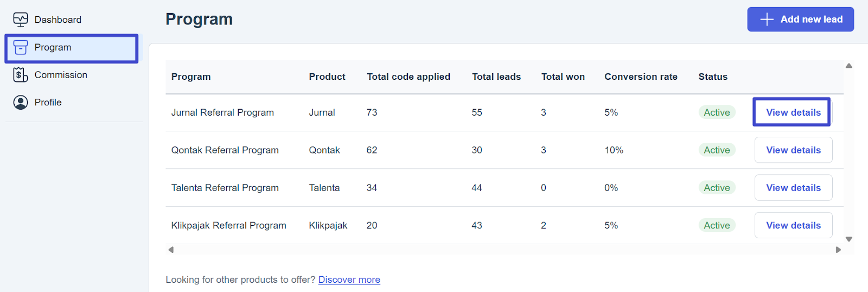
Task: Click the plus icon on Add new lead
Action: coord(767,20)
